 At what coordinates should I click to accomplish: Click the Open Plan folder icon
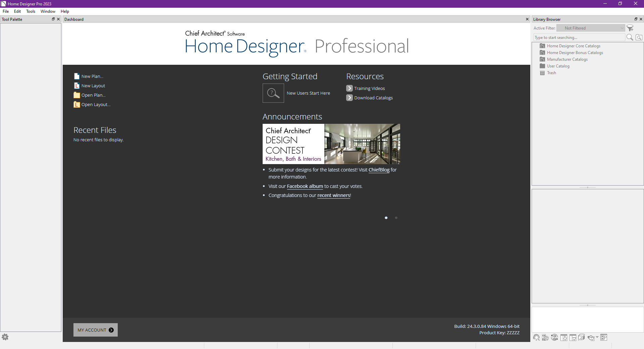pos(77,95)
